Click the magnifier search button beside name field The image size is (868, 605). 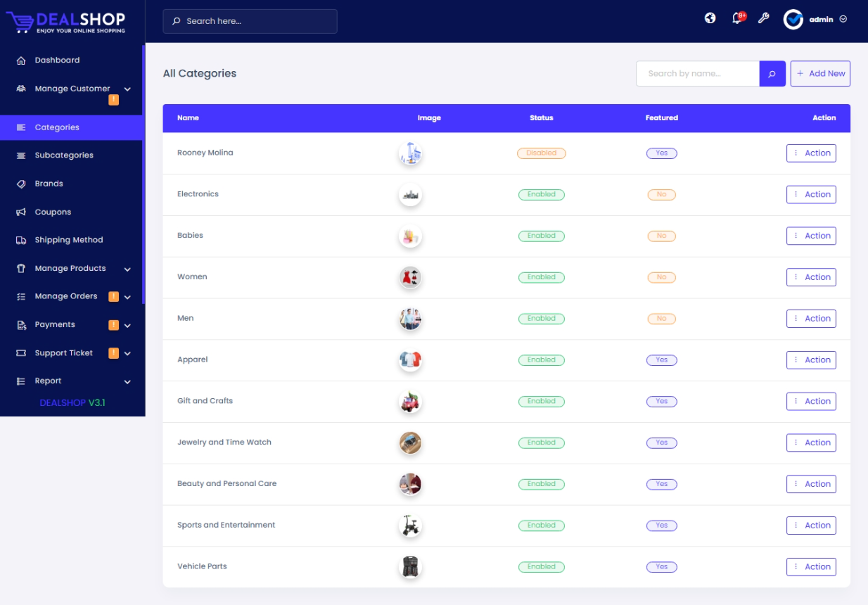point(772,74)
